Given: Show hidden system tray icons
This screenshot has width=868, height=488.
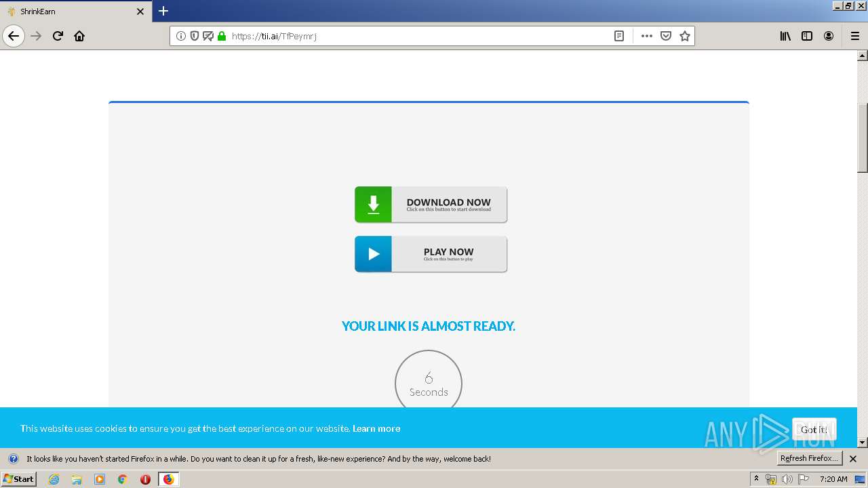Looking at the screenshot, I should (756, 479).
